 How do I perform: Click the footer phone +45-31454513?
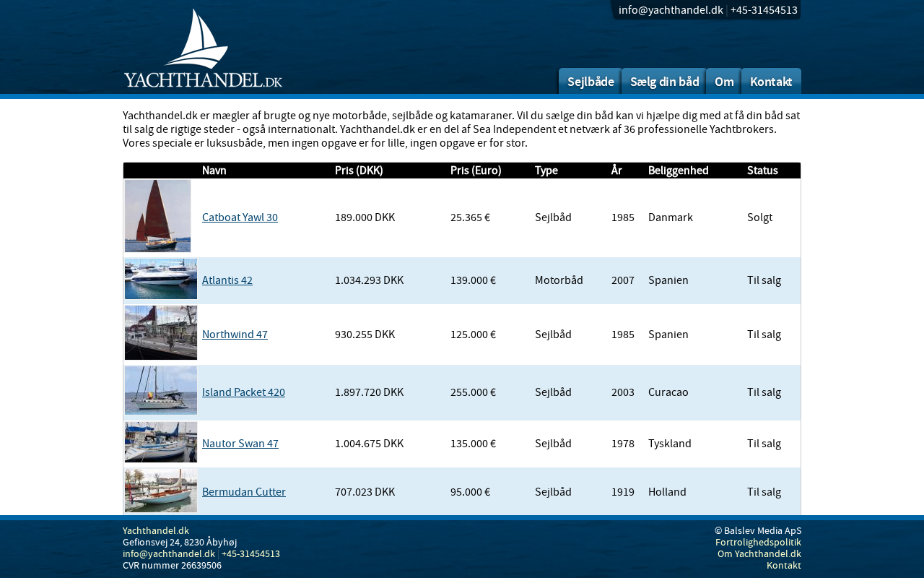(x=250, y=554)
